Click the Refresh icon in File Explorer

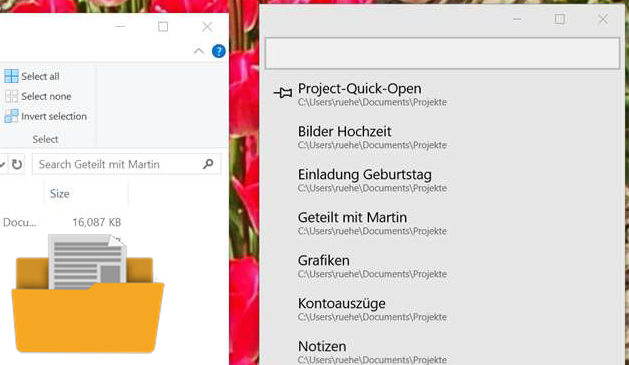(17, 164)
